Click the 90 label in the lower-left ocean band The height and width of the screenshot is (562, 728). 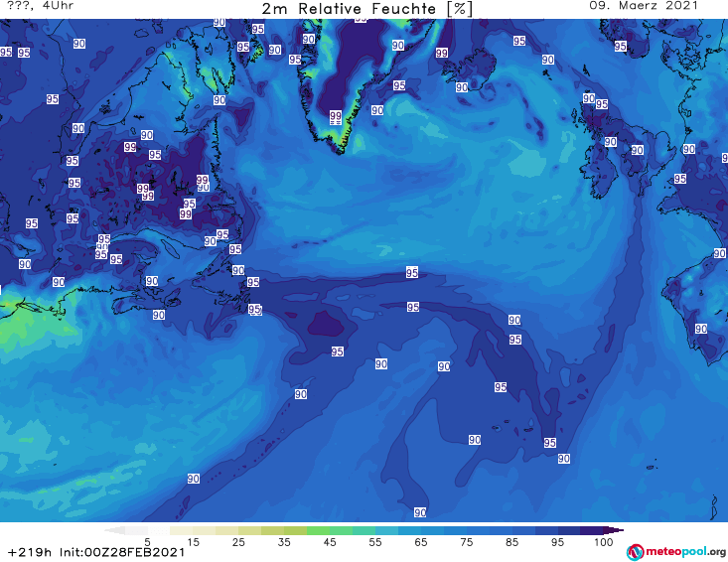tap(194, 479)
